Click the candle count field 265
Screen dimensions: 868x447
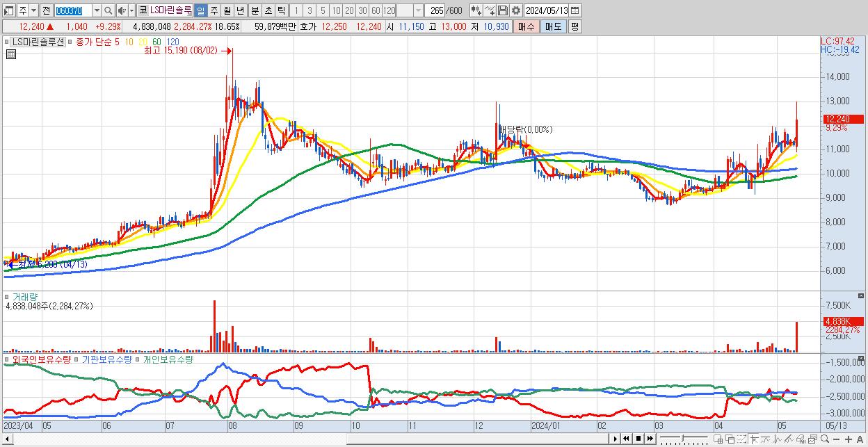tap(435, 11)
